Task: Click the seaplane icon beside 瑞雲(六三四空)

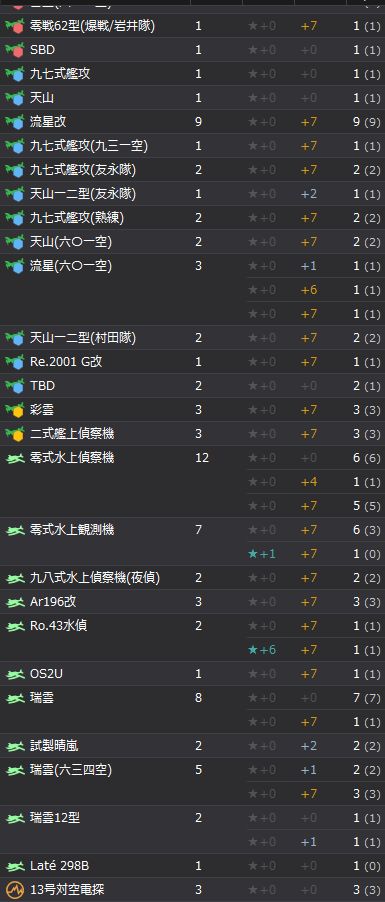Action: pyautogui.click(x=14, y=770)
